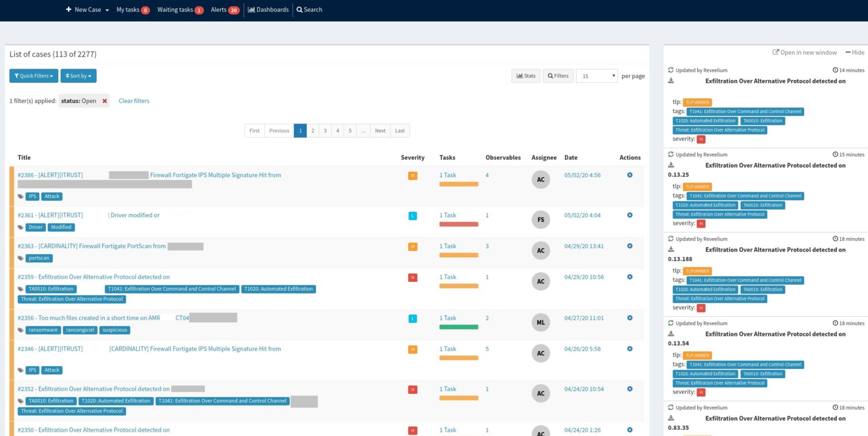Go to First page

pyautogui.click(x=254, y=130)
